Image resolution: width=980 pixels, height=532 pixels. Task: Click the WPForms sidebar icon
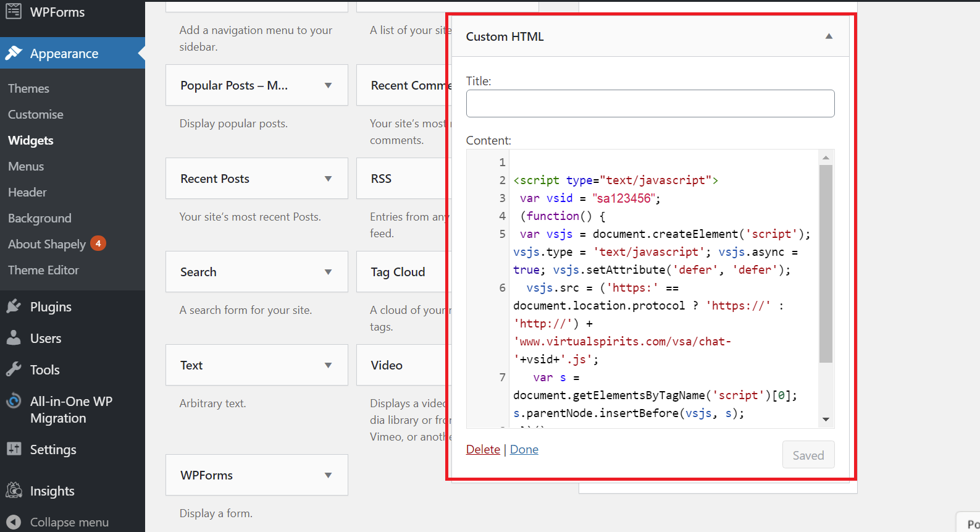14,11
